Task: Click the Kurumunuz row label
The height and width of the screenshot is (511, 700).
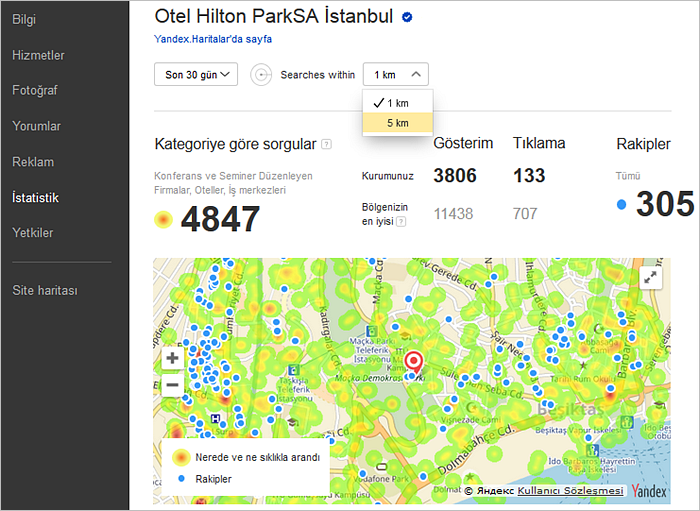Action: 388,176
